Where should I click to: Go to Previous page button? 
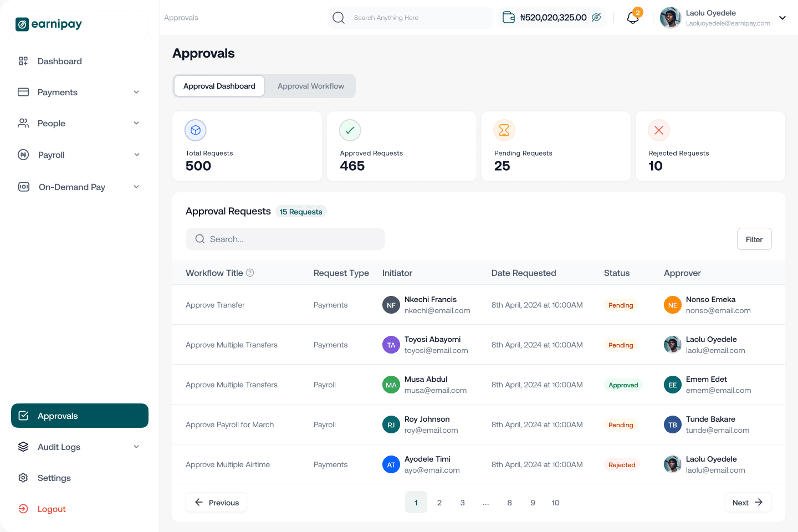click(216, 503)
